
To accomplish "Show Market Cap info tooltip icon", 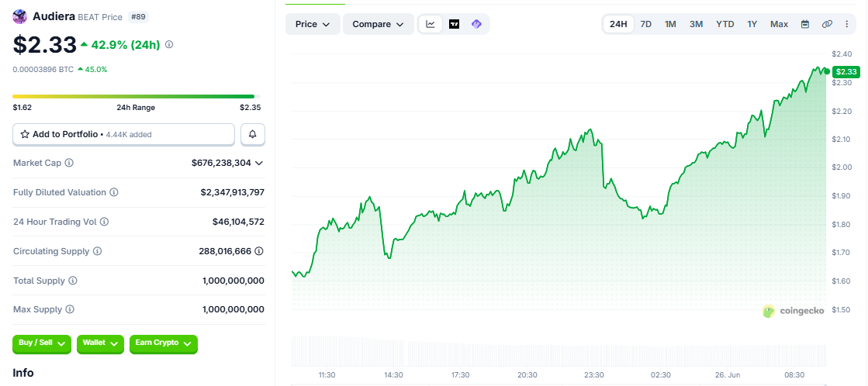I will [69, 163].
